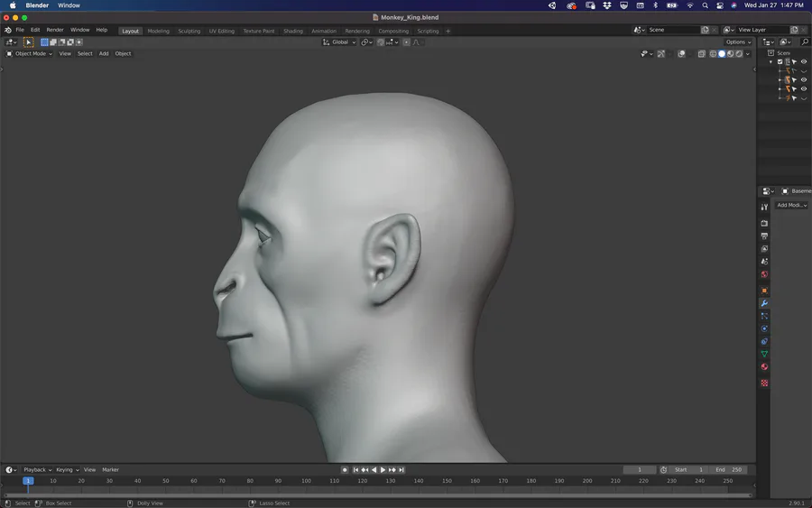Select the Modifier Properties wrench icon
The image size is (812, 508).
point(764,303)
